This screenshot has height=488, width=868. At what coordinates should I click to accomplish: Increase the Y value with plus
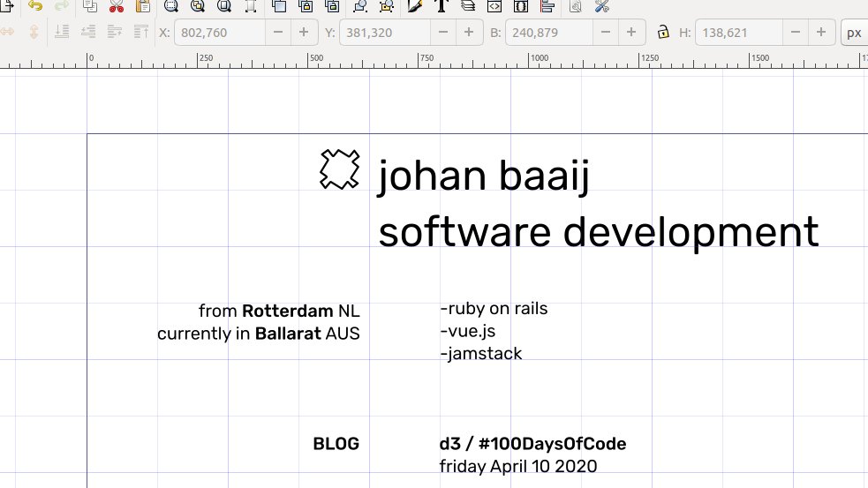(x=469, y=33)
